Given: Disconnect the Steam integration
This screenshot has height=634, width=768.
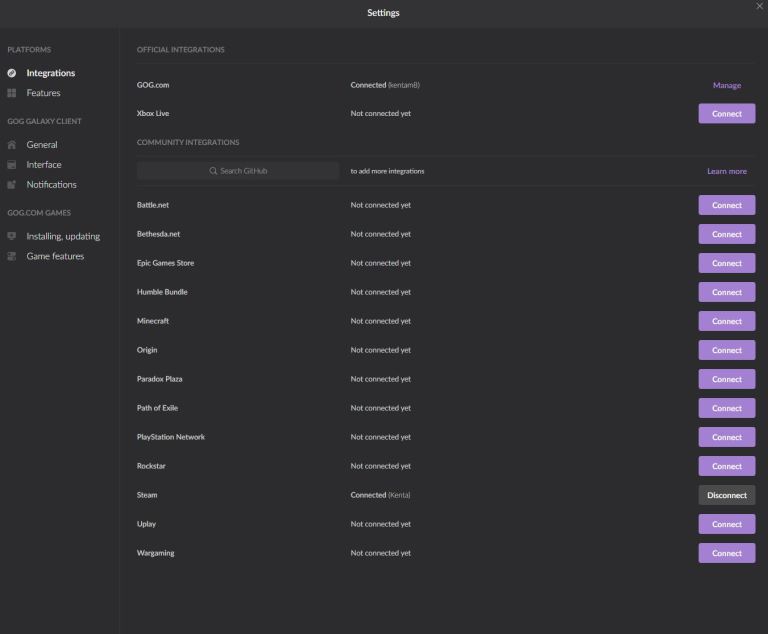Looking at the screenshot, I should (727, 495).
